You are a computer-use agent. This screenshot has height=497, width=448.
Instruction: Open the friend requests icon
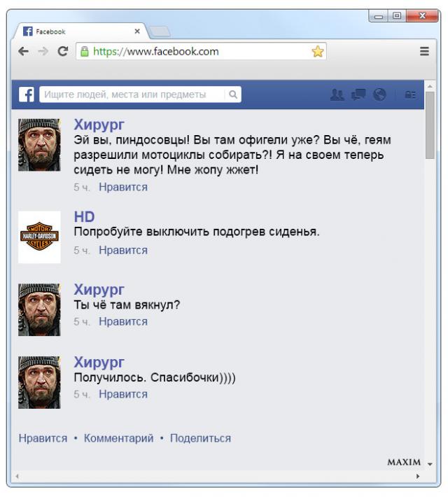(337, 94)
